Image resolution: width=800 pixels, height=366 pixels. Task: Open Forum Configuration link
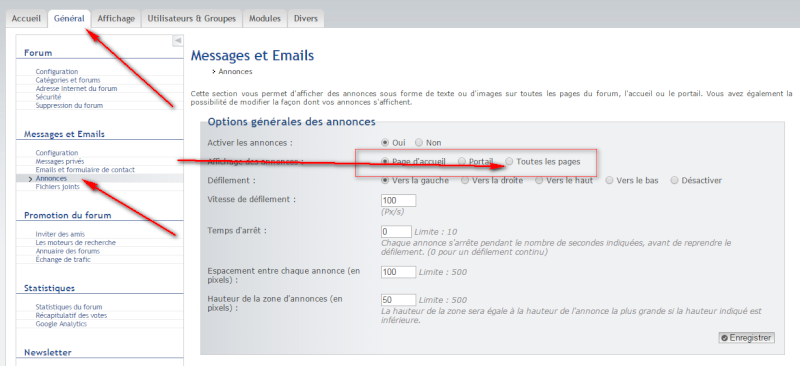point(57,72)
